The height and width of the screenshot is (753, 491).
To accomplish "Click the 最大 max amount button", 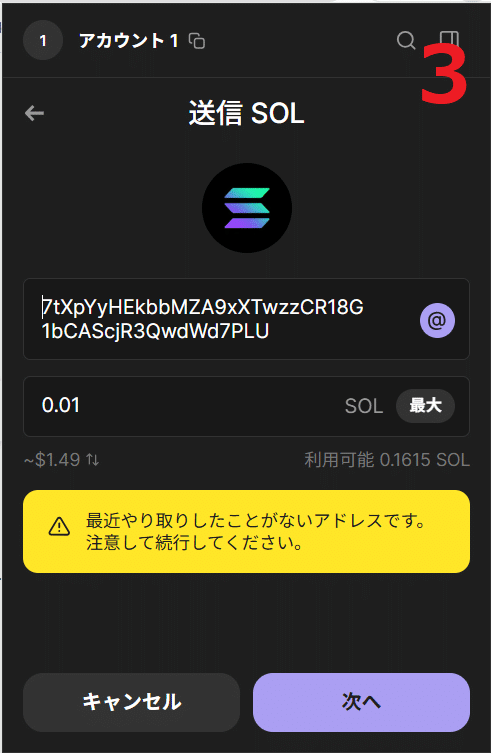I will [x=425, y=406].
